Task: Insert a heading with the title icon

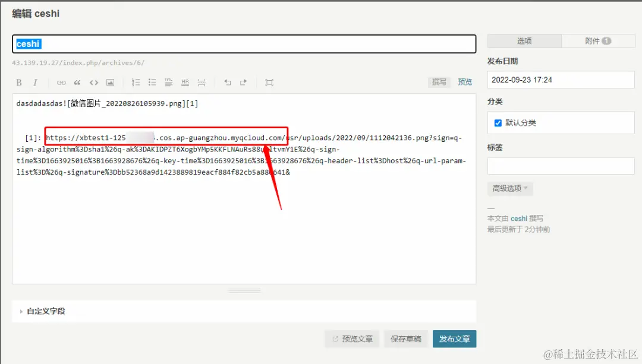Action: (169, 83)
